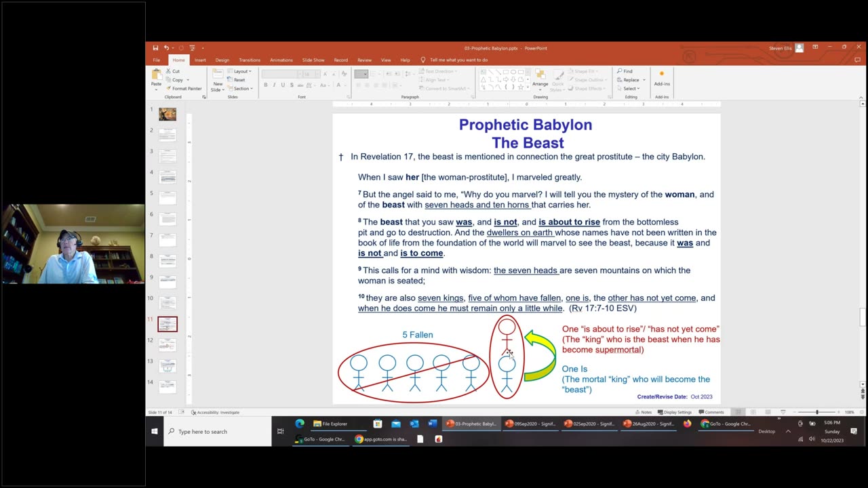
Task: Click the Cut command
Action: pyautogui.click(x=173, y=71)
